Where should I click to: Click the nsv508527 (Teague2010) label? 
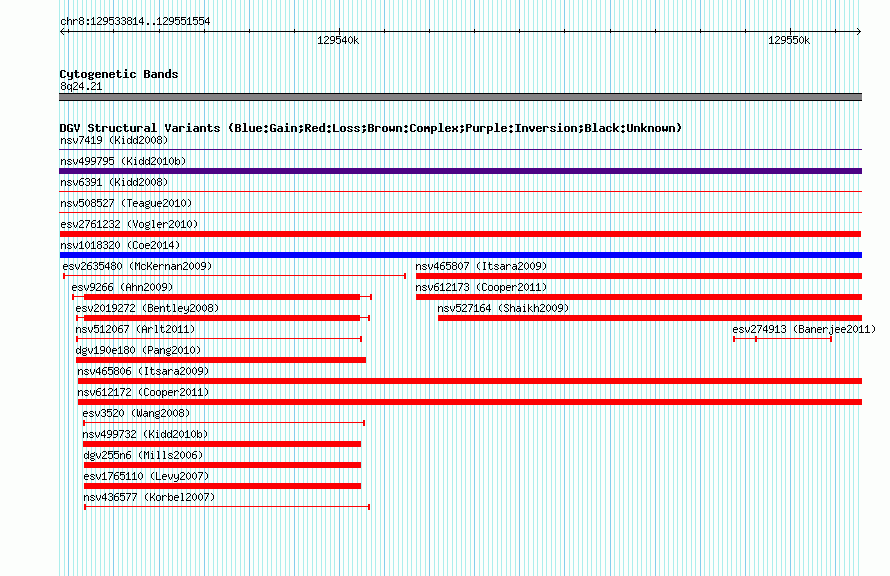(x=126, y=203)
